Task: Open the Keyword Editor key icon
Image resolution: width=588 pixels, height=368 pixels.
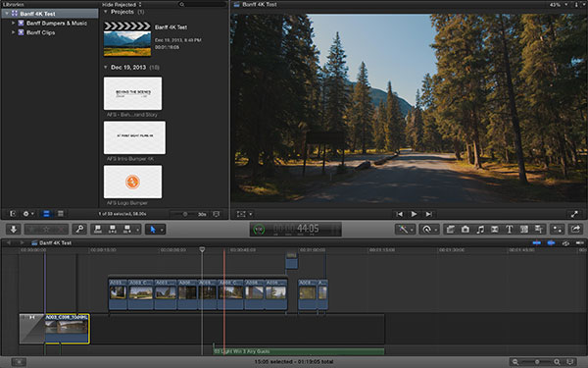Action: (x=79, y=229)
